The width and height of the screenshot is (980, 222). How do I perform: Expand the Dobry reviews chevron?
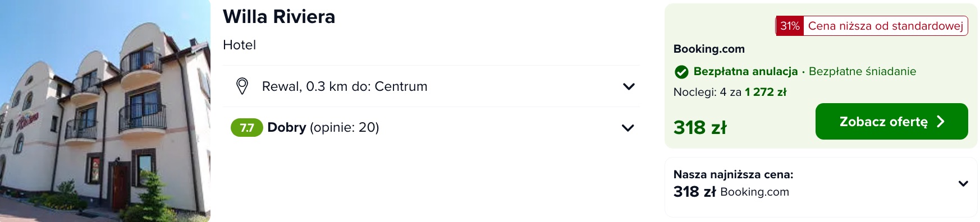point(628,128)
